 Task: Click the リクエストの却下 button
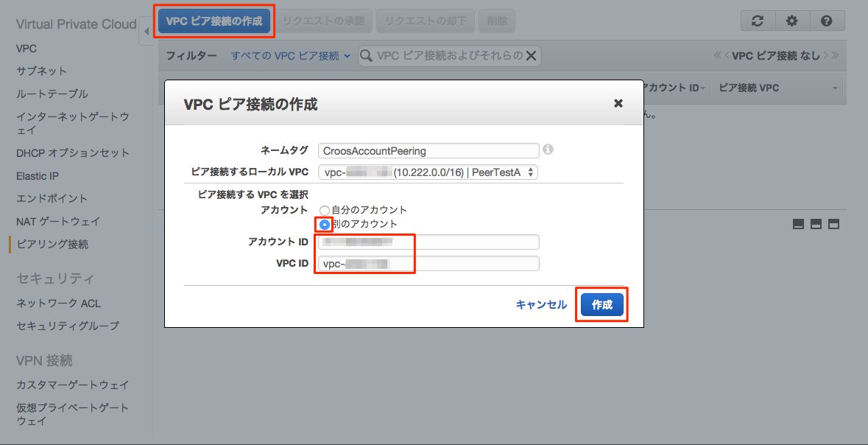click(x=426, y=21)
